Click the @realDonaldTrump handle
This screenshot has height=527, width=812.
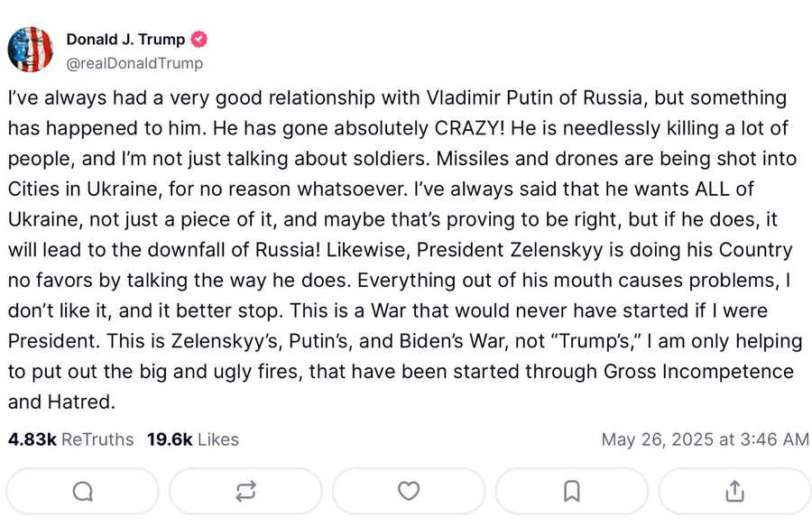[x=134, y=63]
